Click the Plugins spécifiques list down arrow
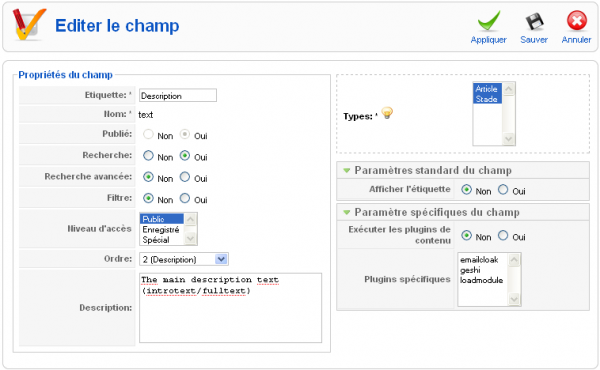600x370 pixels. click(x=514, y=299)
